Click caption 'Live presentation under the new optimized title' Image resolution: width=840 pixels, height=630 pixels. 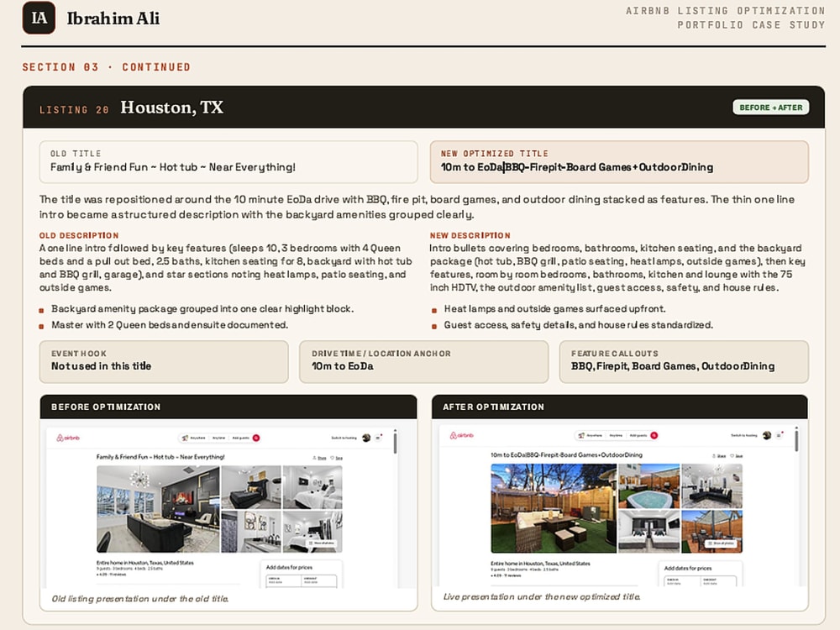pos(542,596)
